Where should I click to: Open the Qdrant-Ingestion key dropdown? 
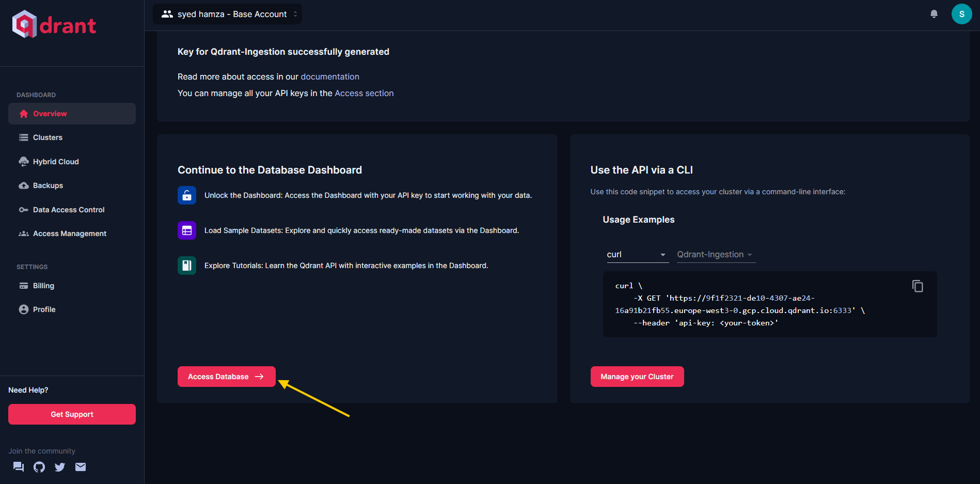pyautogui.click(x=716, y=255)
